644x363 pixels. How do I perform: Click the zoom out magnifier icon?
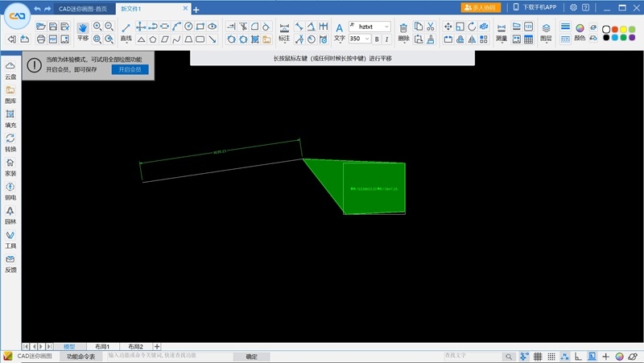coord(109,27)
